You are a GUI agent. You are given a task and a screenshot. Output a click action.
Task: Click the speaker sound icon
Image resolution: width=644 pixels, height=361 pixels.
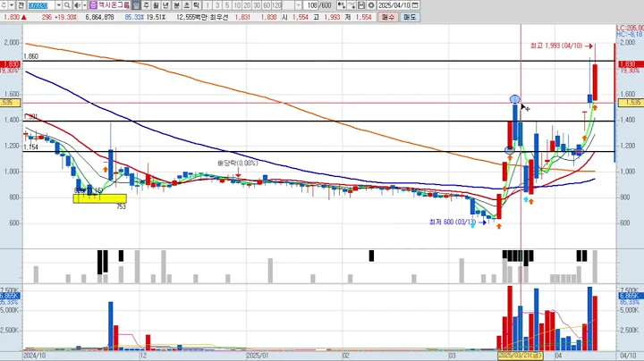[x=77, y=5]
